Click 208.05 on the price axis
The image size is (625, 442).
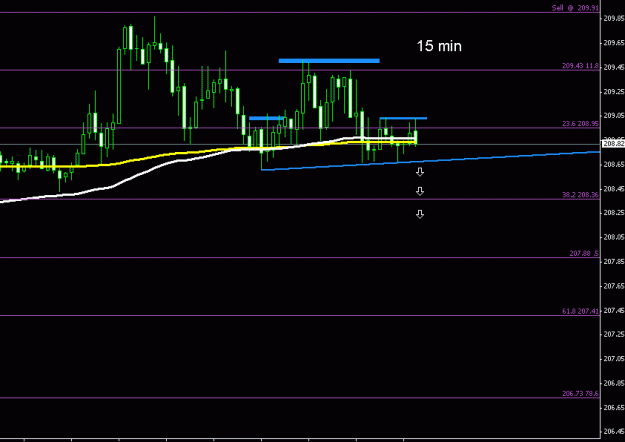click(x=614, y=237)
